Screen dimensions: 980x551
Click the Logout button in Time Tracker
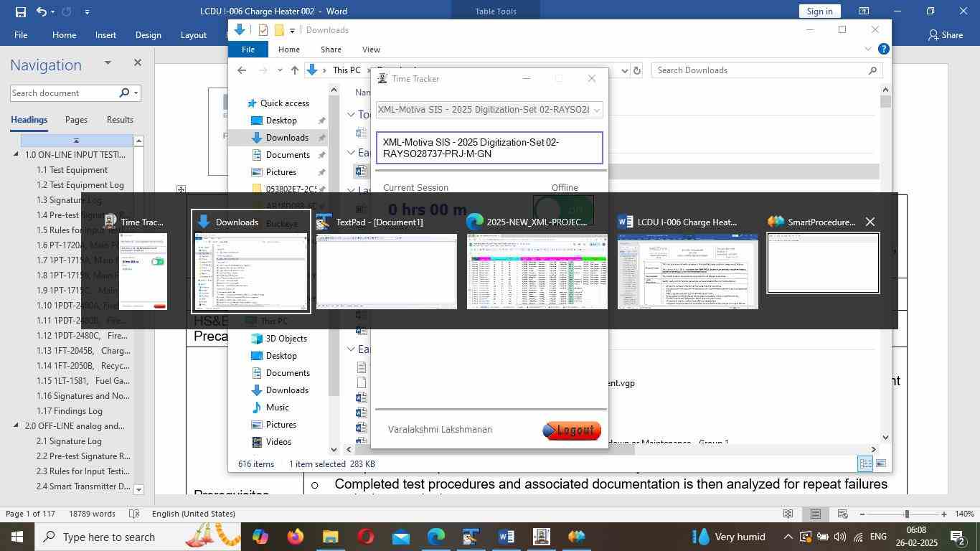[572, 430]
